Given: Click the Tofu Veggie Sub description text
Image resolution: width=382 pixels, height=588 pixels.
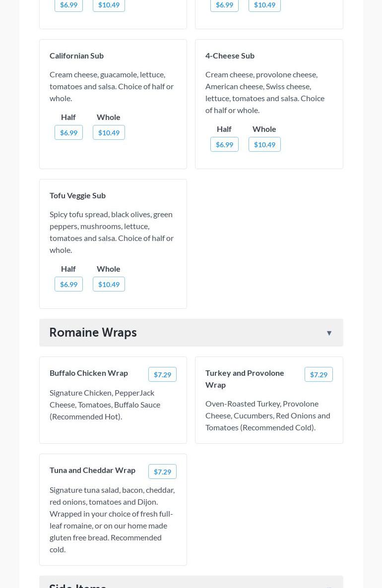Looking at the screenshot, I should click(112, 232).
